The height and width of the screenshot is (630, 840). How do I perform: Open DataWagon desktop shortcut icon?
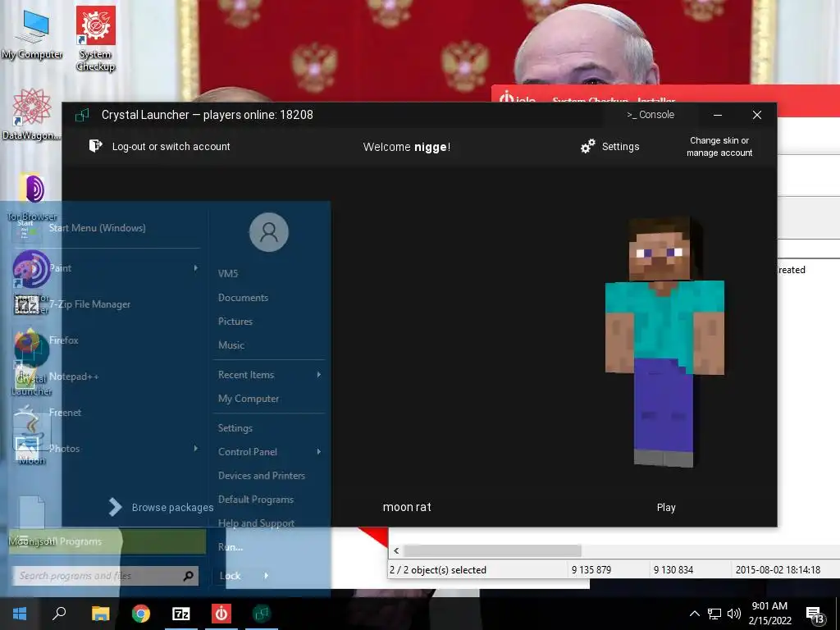(x=31, y=115)
